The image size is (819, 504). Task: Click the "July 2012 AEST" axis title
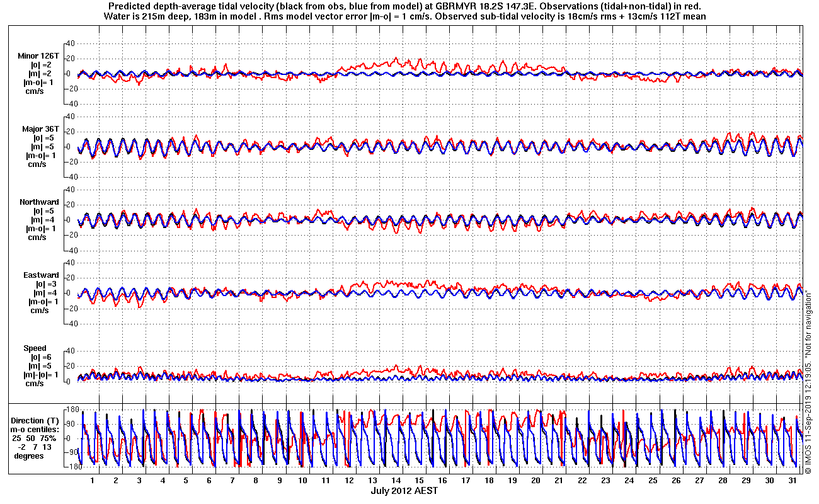(404, 491)
